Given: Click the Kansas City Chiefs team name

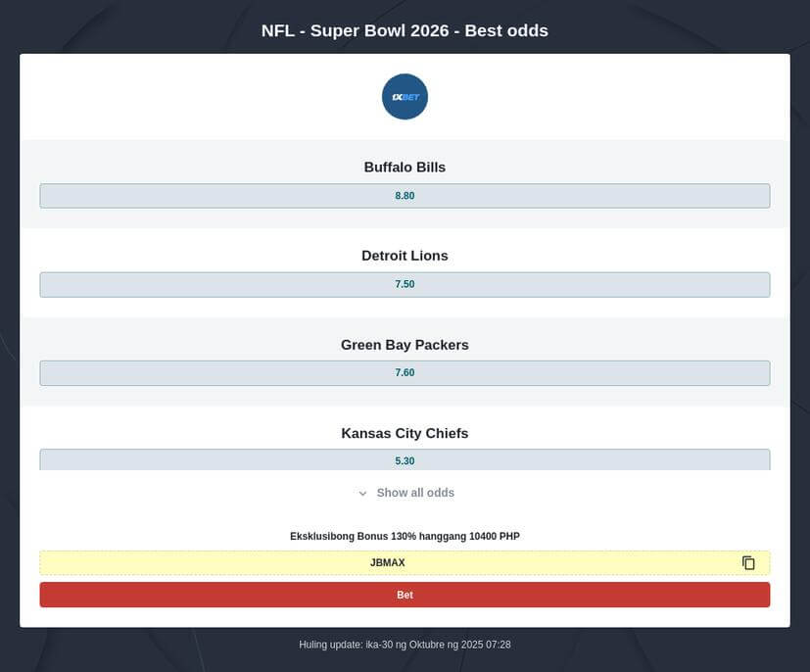Looking at the screenshot, I should click(x=405, y=432).
